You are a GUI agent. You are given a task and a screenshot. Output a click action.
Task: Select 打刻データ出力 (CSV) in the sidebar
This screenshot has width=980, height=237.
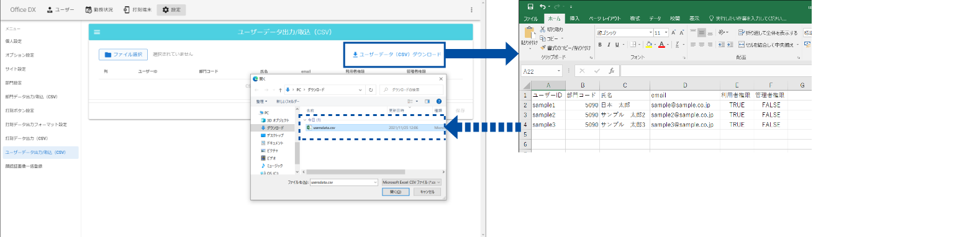click(x=27, y=138)
